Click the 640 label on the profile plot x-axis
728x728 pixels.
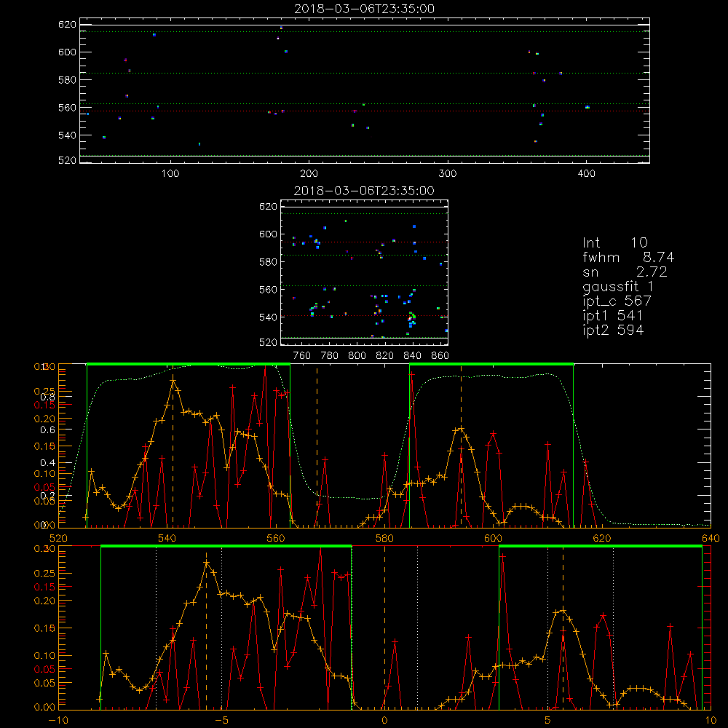coord(711,538)
